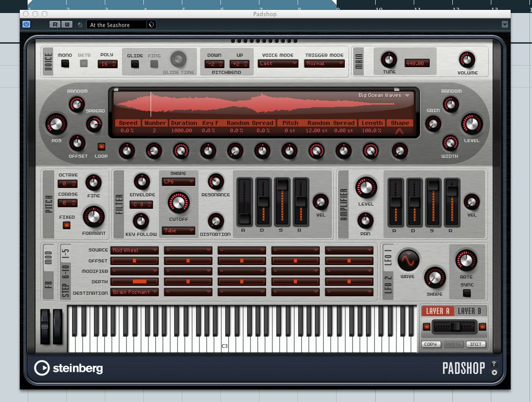Click the Write automation W button
The width and height of the screenshot is (532, 402).
tap(67, 24)
